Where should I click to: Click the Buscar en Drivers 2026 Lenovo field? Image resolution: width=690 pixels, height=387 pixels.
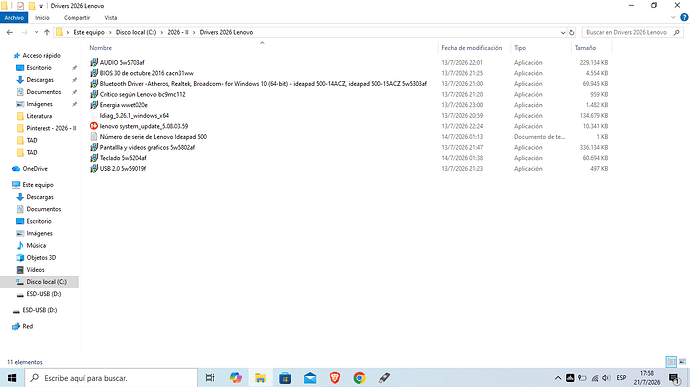coord(627,32)
